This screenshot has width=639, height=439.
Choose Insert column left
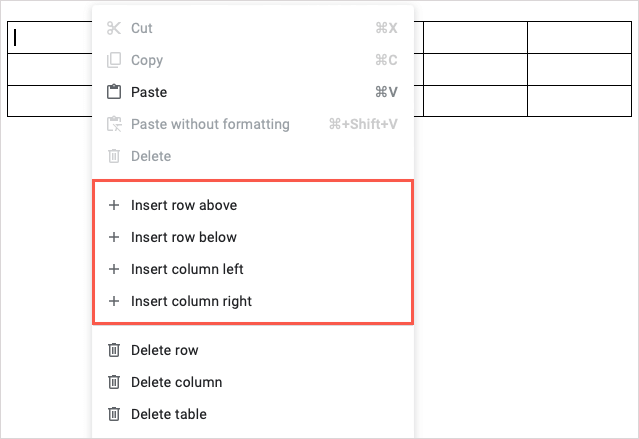click(187, 269)
